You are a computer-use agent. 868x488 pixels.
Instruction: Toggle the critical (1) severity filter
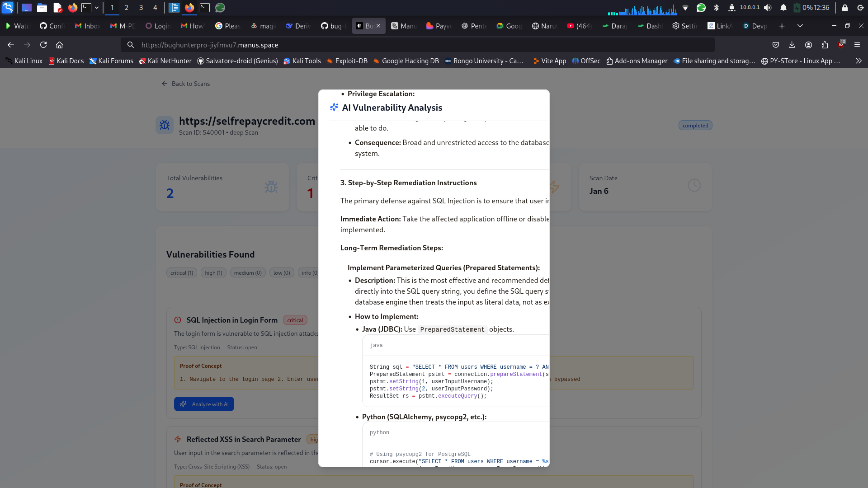coord(181,272)
